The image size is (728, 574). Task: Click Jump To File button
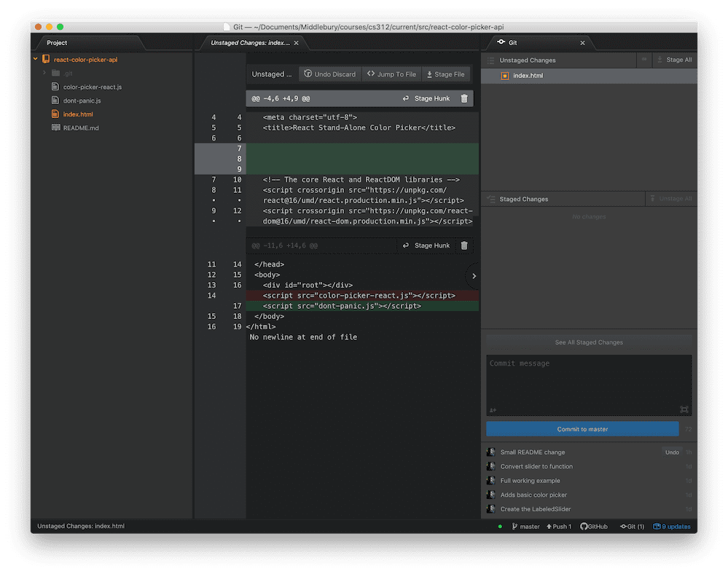pyautogui.click(x=391, y=74)
